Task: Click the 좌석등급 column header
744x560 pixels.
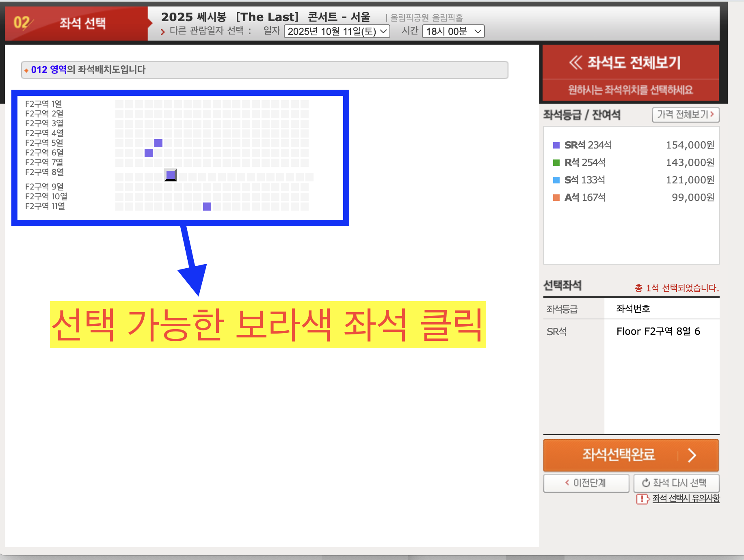Action: 562,309
